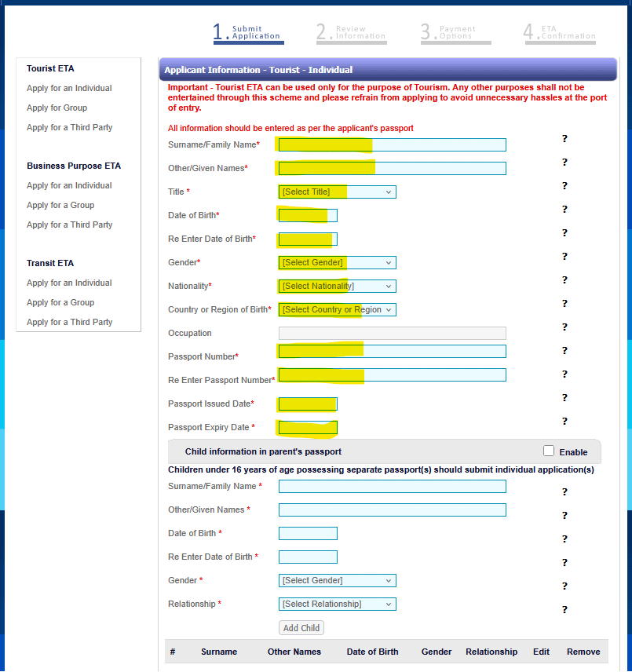
Task: Click help icon for child Re Enter Date of Birth
Action: (564, 563)
